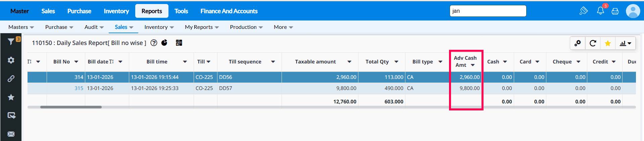Click the printer icon in top bar
Image resolution: width=644 pixels, height=141 pixels.
[615, 11]
